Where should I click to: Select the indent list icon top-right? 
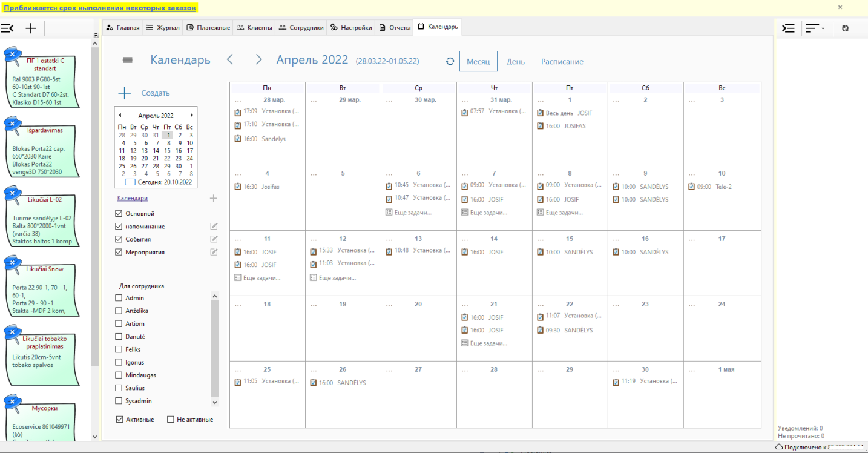(788, 28)
